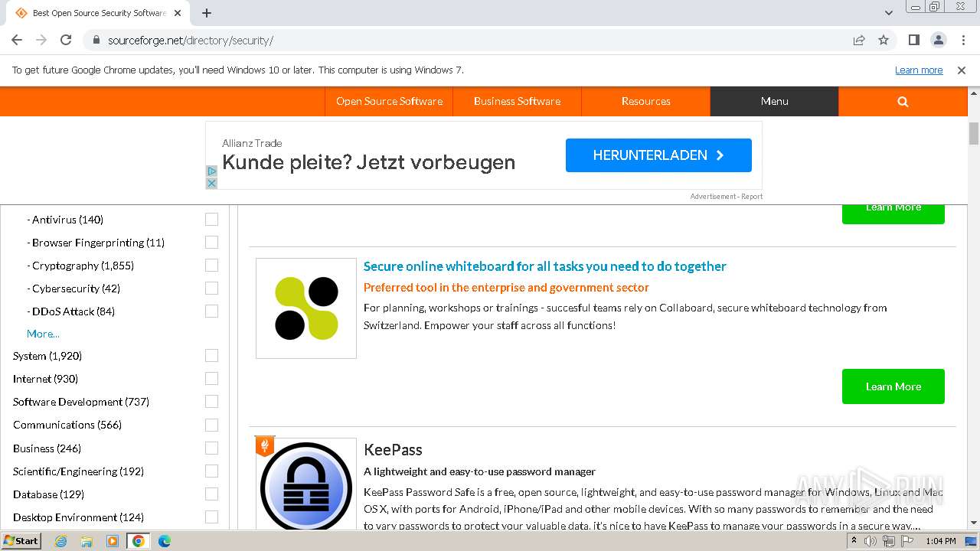
Task: Open Internet Explorer from taskbar
Action: pyautogui.click(x=60, y=540)
